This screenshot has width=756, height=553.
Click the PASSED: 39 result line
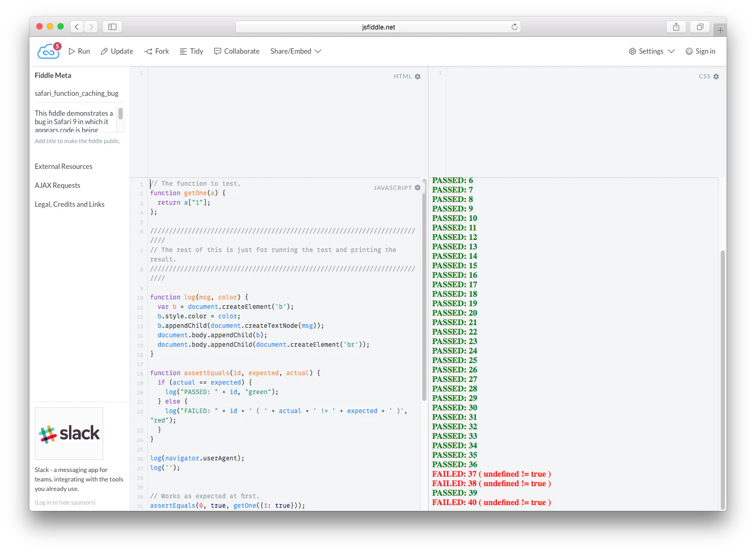(x=455, y=493)
